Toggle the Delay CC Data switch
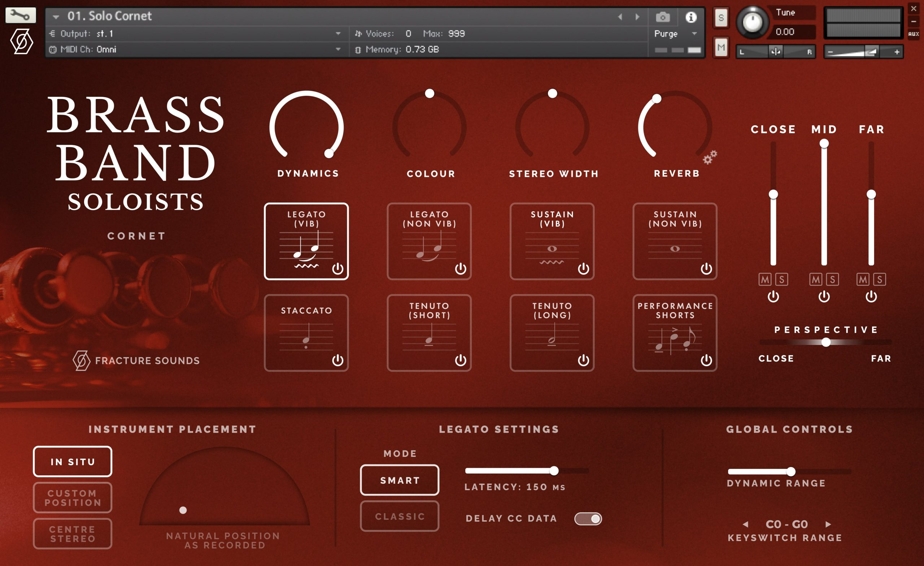Image resolution: width=924 pixels, height=566 pixels. pos(588,518)
